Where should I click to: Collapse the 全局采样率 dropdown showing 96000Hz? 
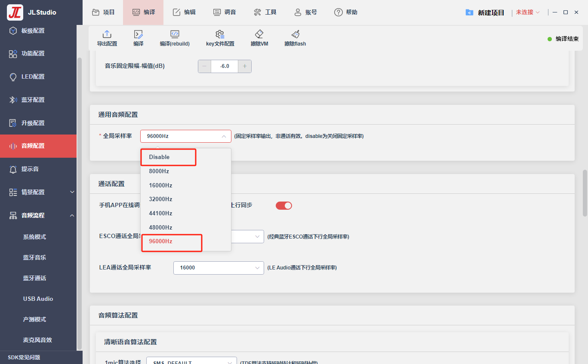[186, 136]
